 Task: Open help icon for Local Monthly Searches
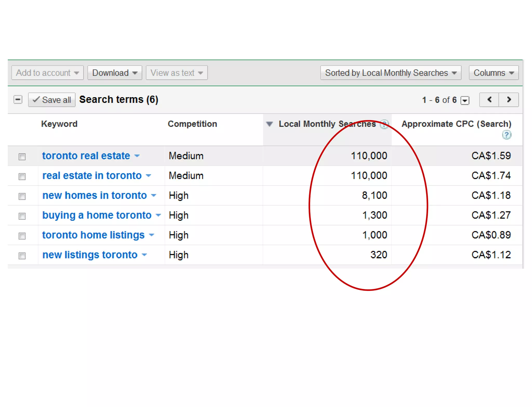[x=384, y=124]
